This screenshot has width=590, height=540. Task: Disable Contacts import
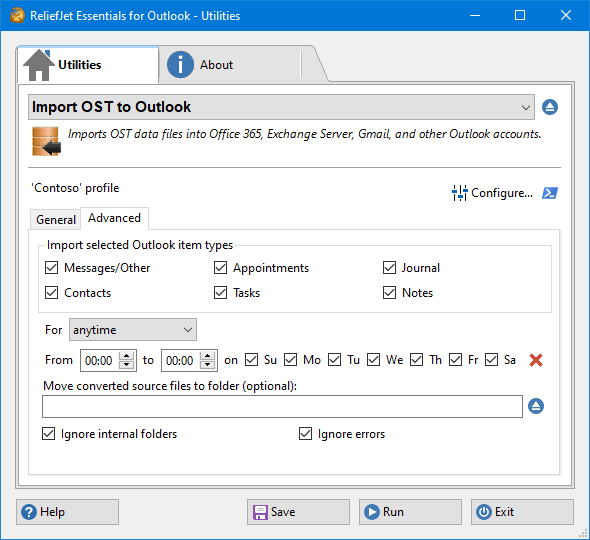point(52,293)
